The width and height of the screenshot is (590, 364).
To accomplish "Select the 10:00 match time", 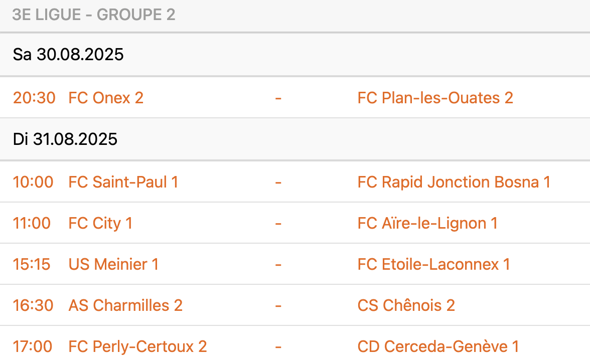I will [33, 182].
